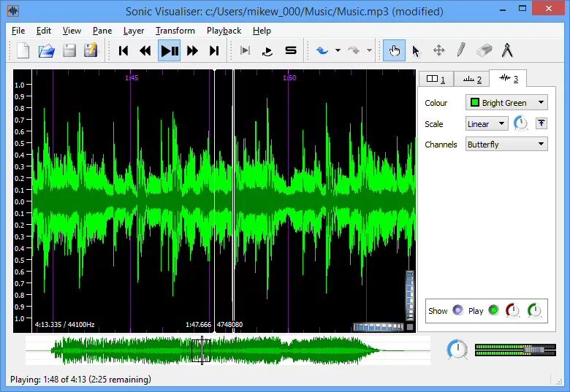Open the Help menu
The image size is (570, 392).
[262, 31]
